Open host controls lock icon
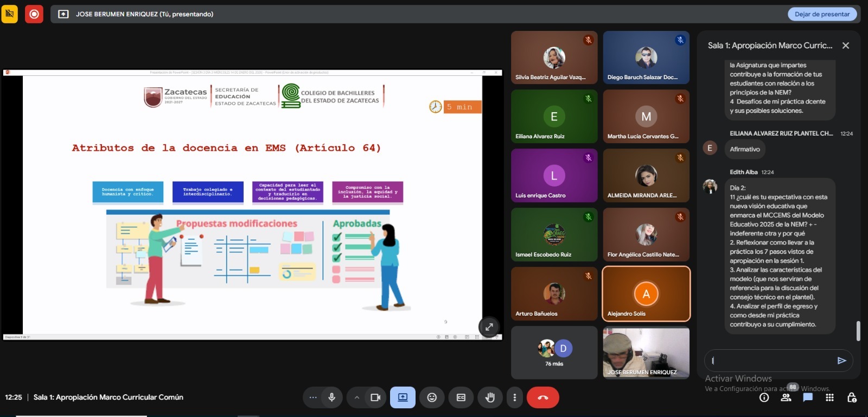Viewport: 868px width, 417px height. 852,397
